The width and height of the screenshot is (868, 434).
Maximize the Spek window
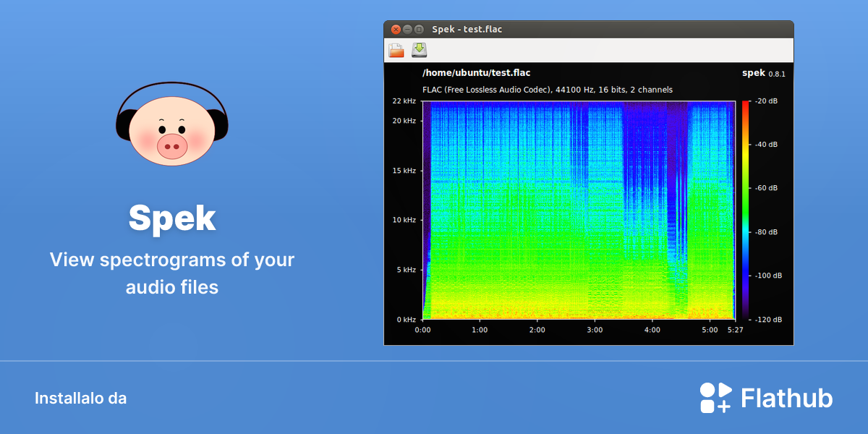(419, 30)
